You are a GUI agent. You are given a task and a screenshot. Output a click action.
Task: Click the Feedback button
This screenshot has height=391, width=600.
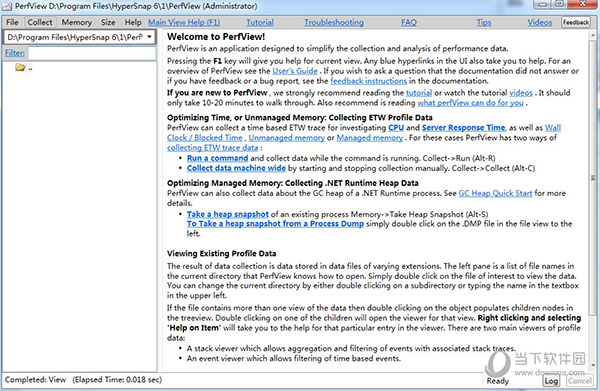pos(576,22)
